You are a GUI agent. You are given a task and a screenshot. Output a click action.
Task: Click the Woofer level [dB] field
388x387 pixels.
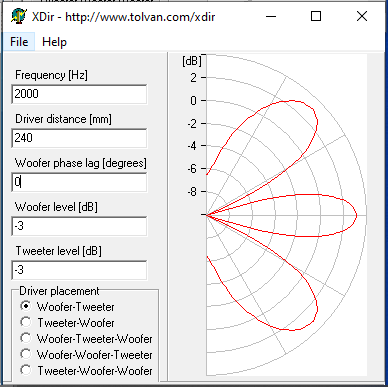pyautogui.click(x=79, y=226)
